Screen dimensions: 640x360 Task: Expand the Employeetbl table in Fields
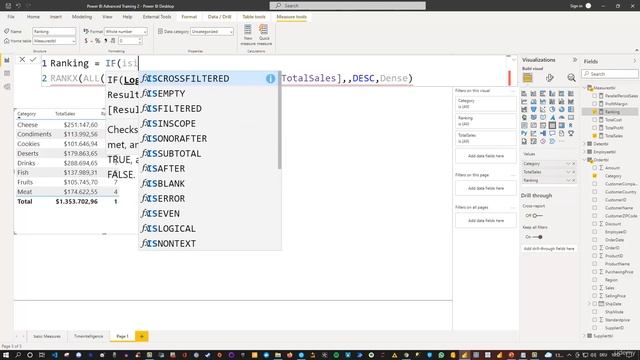pos(585,152)
